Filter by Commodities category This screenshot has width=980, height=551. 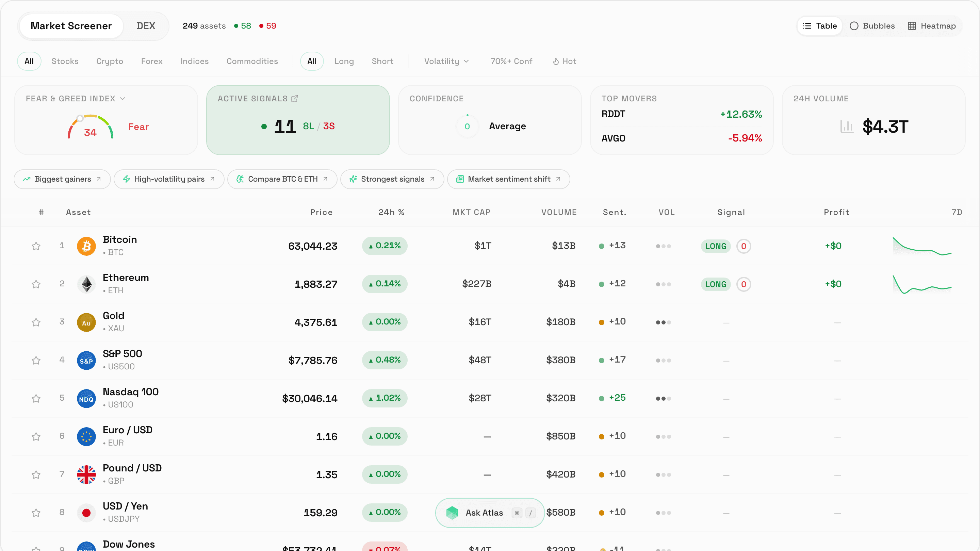(x=252, y=61)
